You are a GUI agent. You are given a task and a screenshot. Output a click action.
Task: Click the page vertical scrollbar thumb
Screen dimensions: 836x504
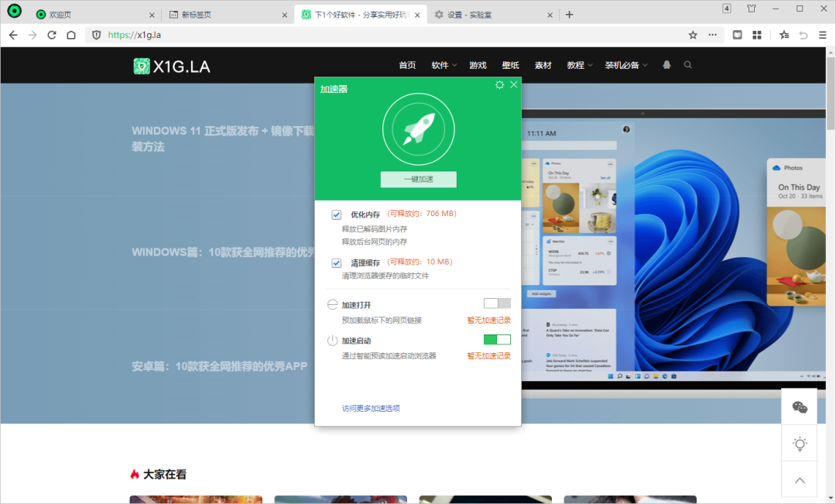[831, 92]
